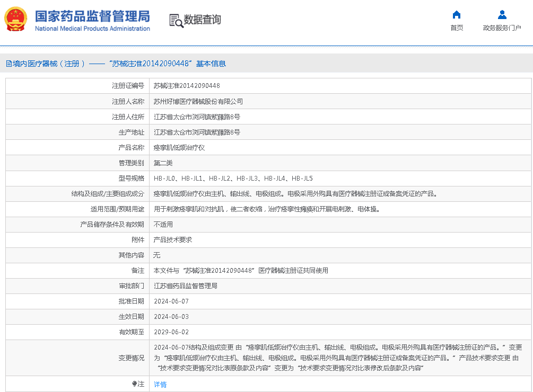Click expiry date value 2029-06-02
Image resolution: width=533 pixels, height=392 pixels.
pyautogui.click(x=171, y=332)
